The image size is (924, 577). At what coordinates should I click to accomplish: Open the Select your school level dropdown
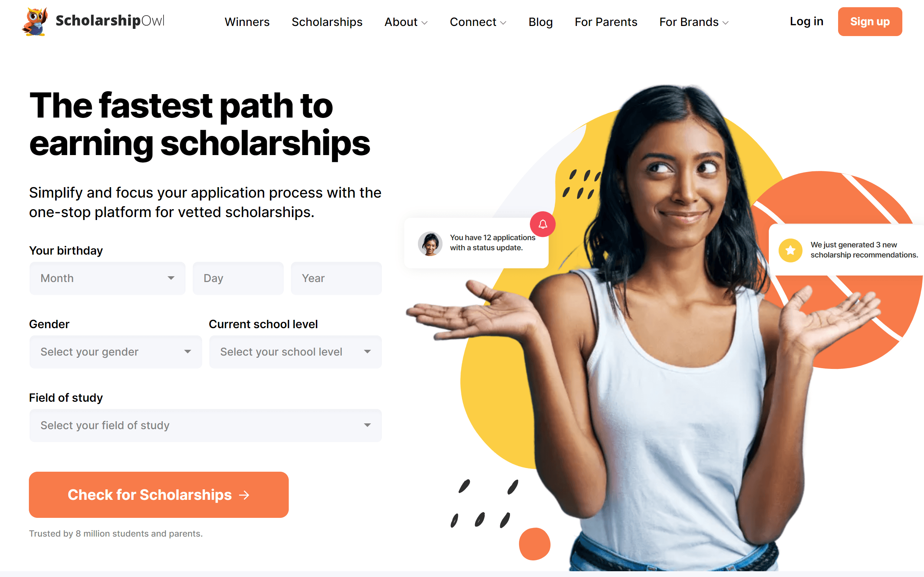295,352
